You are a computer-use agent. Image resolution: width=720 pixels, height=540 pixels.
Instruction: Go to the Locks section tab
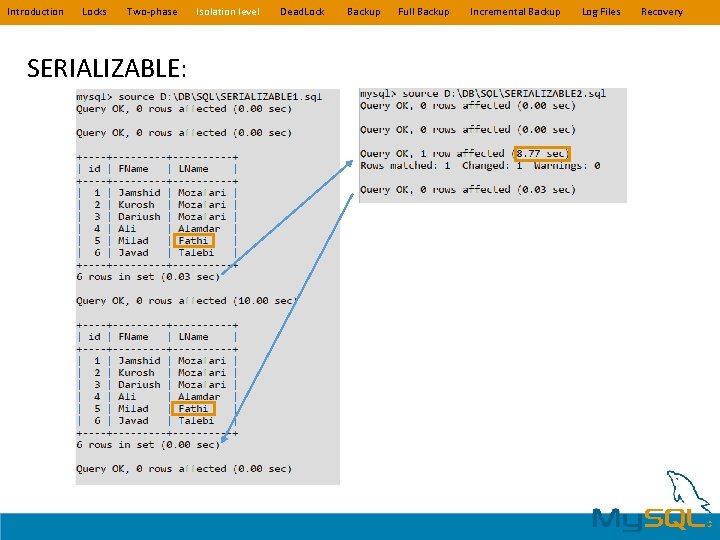tap(94, 12)
